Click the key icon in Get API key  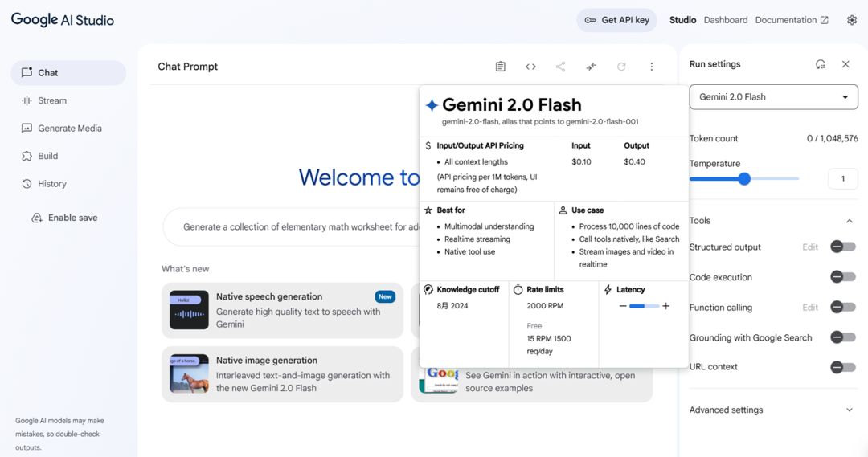tap(591, 20)
